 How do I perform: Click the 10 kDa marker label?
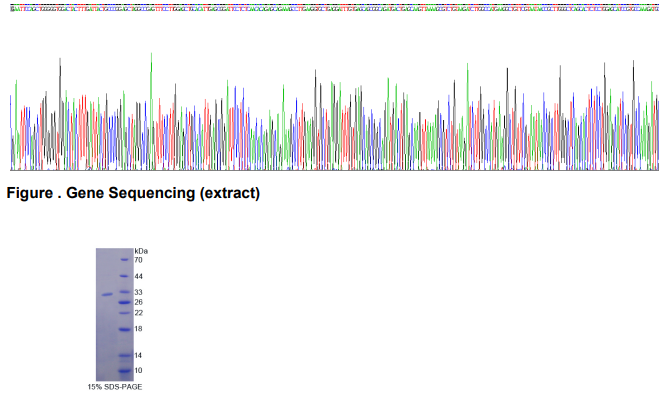pos(138,370)
